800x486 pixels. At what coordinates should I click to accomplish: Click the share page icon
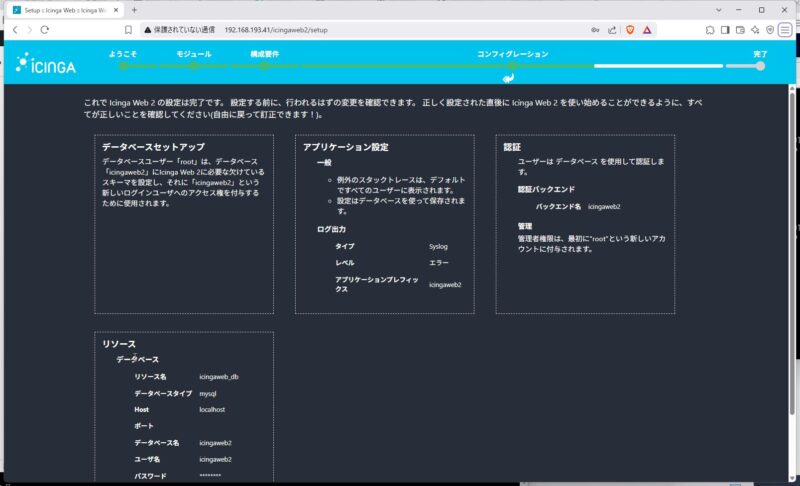(612, 30)
